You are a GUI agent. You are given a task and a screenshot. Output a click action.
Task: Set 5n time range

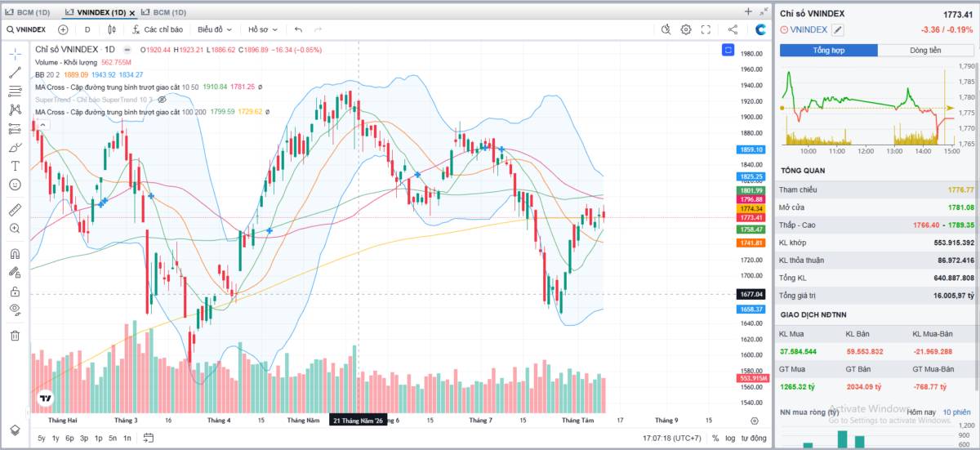coord(113,439)
